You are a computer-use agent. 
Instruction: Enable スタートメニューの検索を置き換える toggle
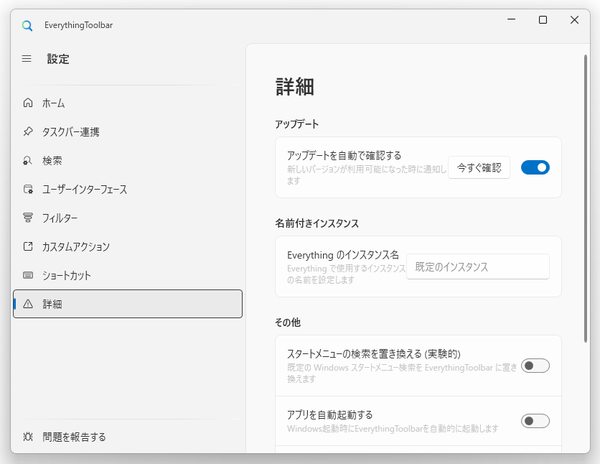(x=535, y=366)
